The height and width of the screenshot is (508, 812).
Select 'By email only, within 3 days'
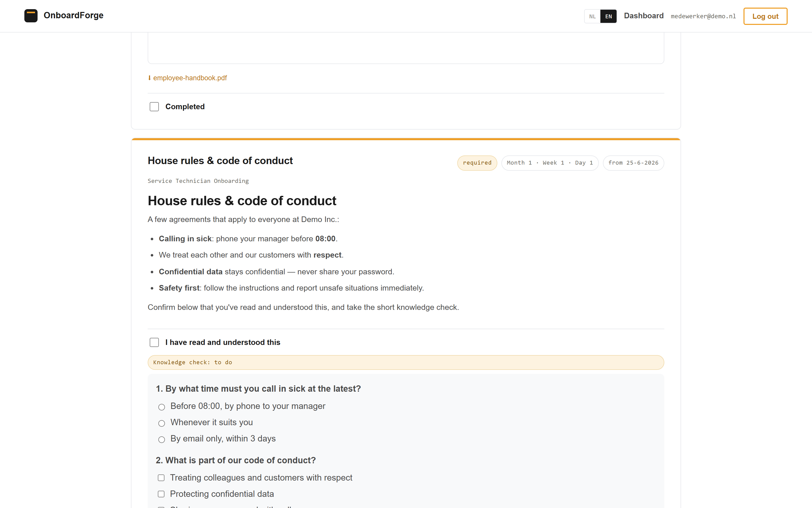pyautogui.click(x=161, y=439)
